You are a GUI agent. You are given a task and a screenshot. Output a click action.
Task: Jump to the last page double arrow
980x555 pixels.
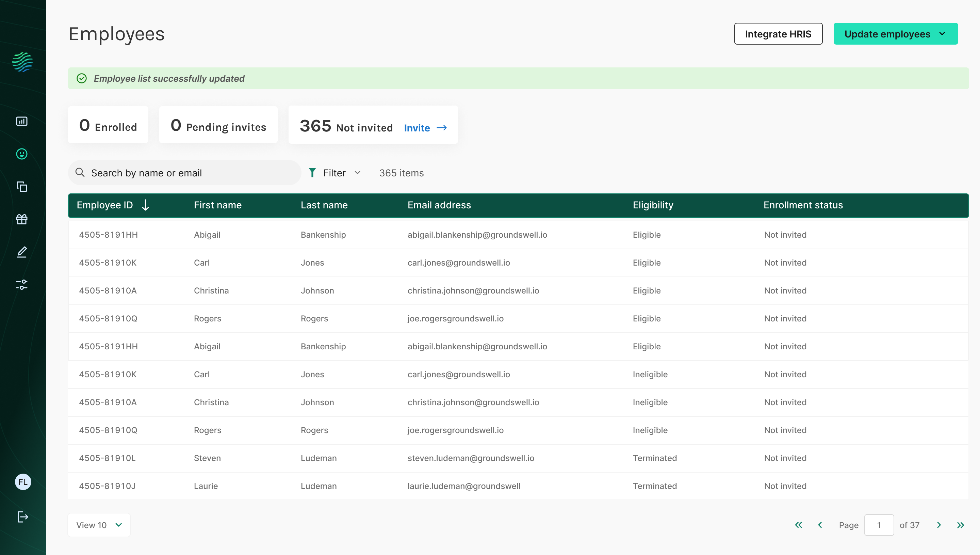960,525
